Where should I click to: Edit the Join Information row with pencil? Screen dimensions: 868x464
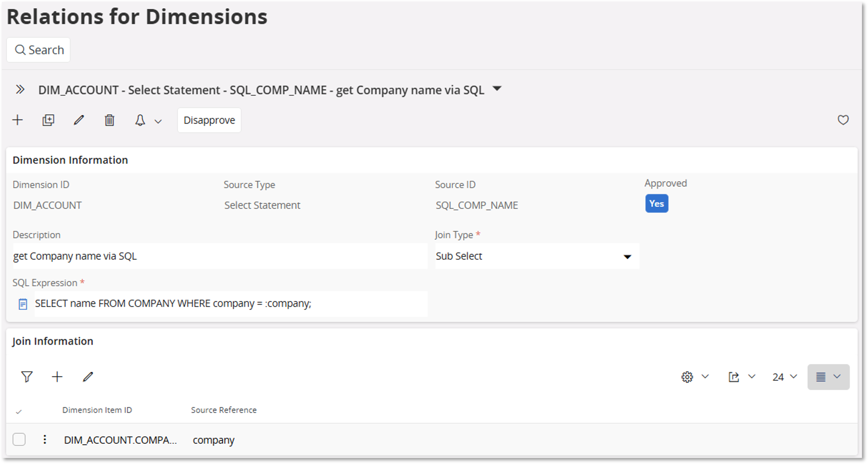pos(88,377)
